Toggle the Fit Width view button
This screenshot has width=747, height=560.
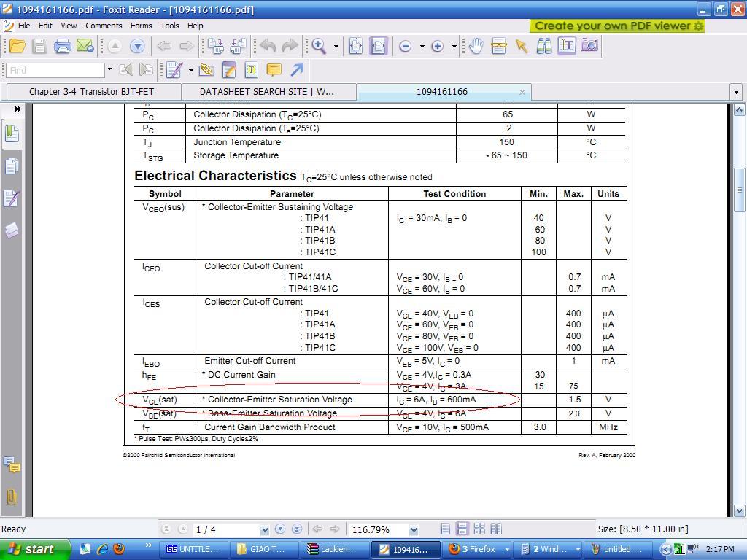click(378, 46)
